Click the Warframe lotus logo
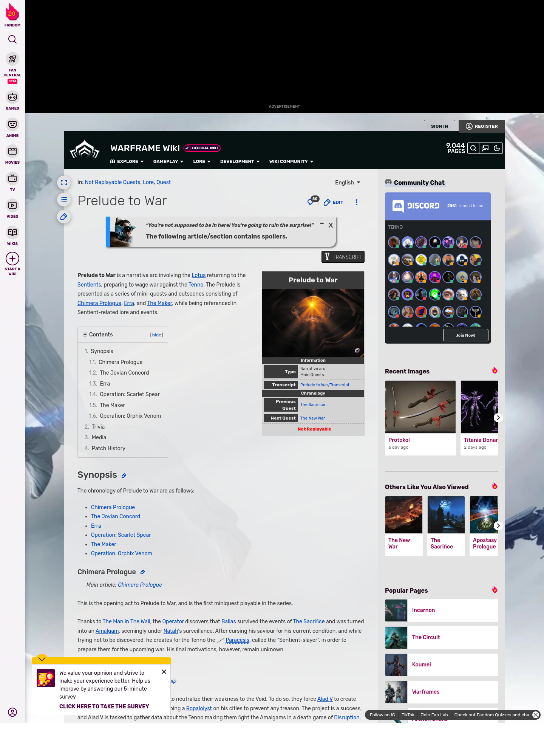The height and width of the screenshot is (756, 544). 85,149
